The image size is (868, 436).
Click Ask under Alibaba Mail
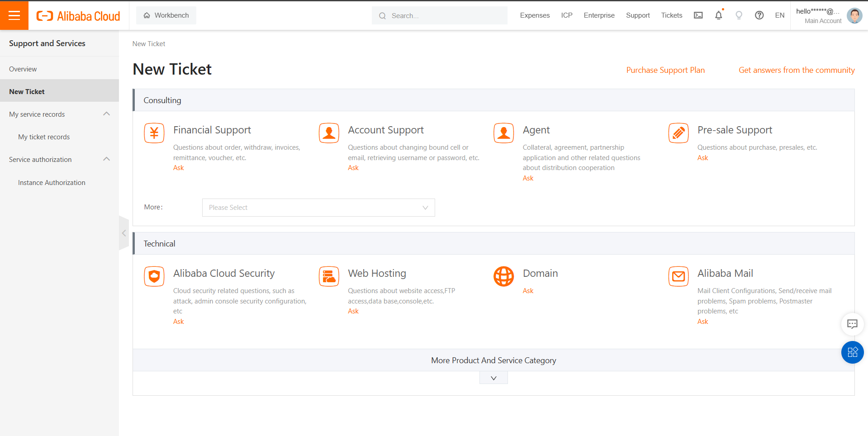pyautogui.click(x=702, y=322)
